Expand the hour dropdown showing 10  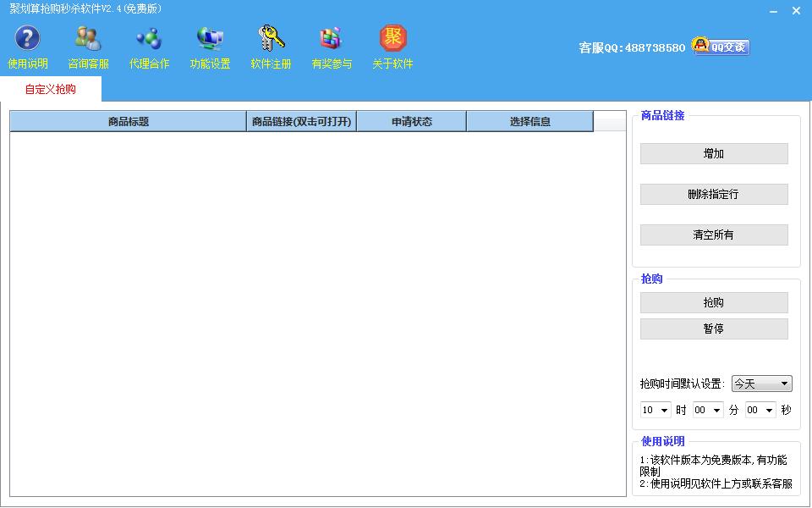[655, 410]
